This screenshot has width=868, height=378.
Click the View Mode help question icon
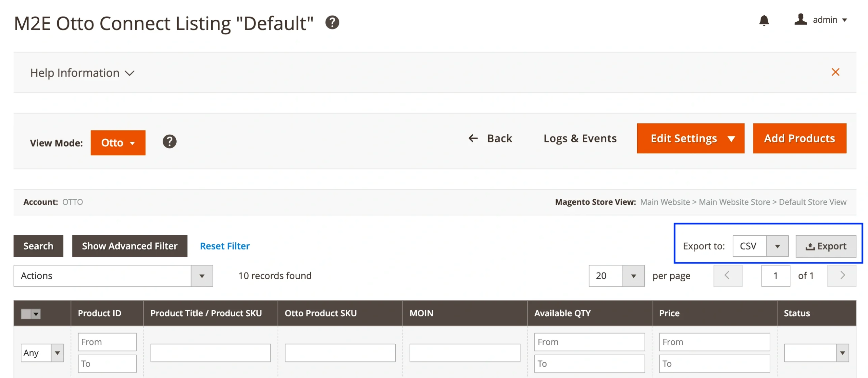click(169, 142)
